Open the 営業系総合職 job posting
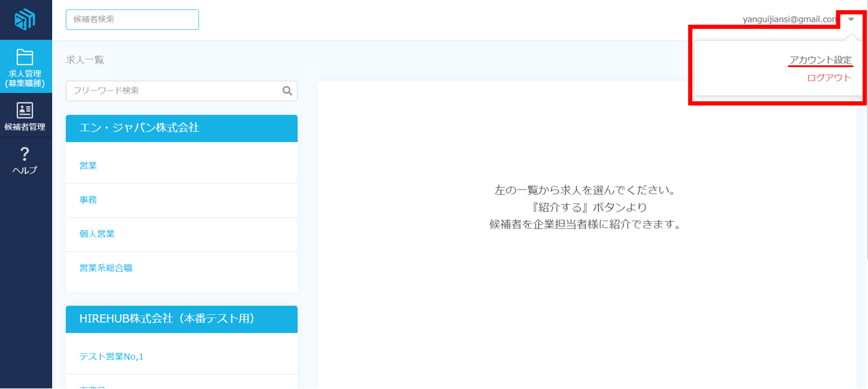 click(106, 268)
